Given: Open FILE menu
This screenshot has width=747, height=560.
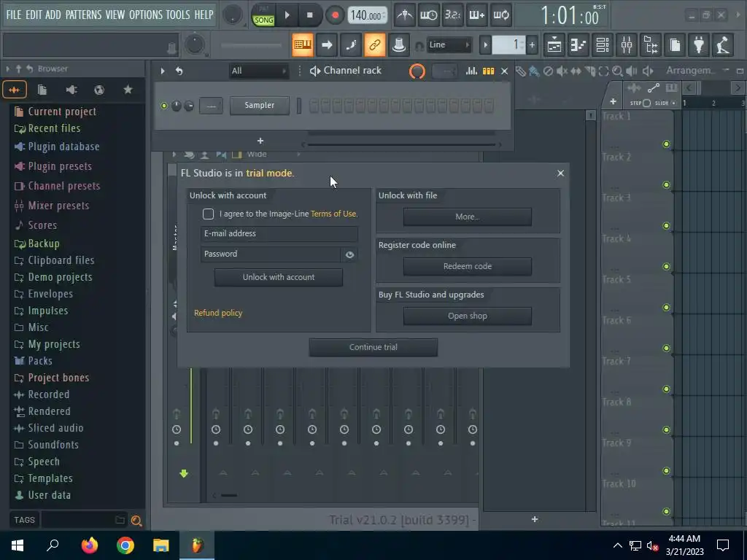Looking at the screenshot, I should [x=13, y=15].
